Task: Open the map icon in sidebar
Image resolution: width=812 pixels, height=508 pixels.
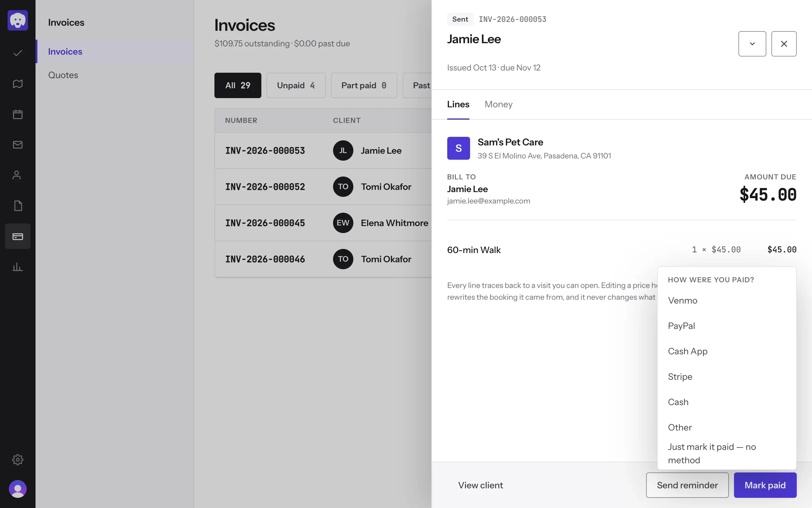Action: coord(18,84)
